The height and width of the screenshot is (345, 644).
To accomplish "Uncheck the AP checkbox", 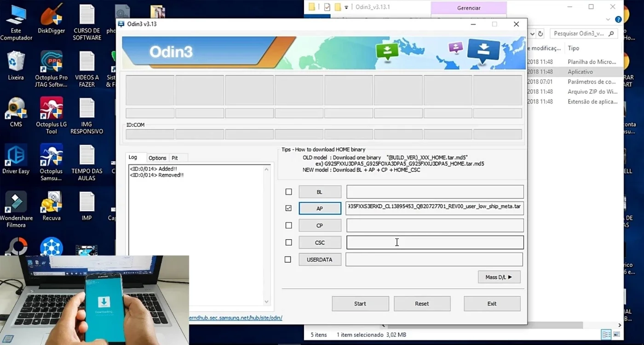I will tap(288, 208).
